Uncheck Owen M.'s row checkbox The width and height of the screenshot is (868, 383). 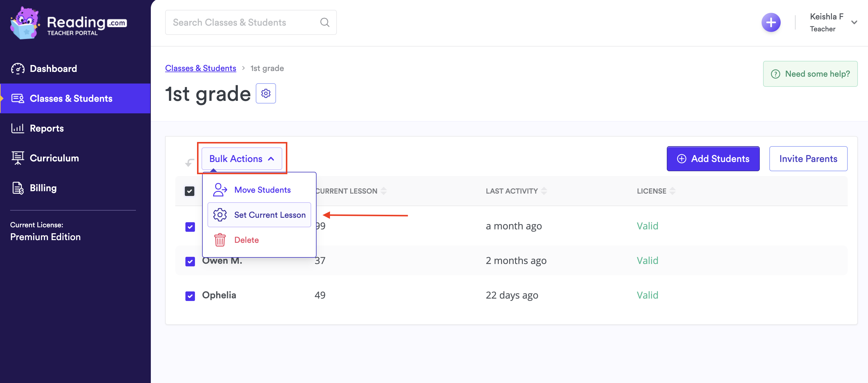pos(190,261)
